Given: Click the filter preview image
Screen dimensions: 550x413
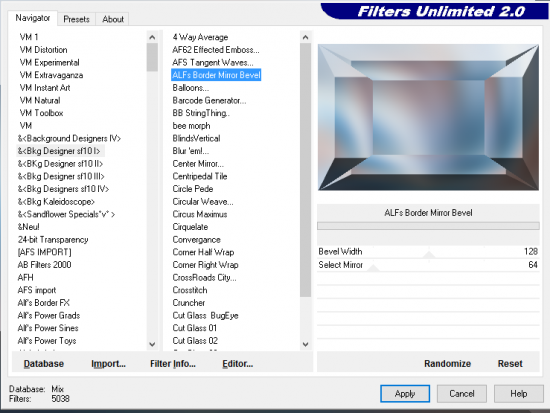Looking at the screenshot, I should tap(428, 117).
